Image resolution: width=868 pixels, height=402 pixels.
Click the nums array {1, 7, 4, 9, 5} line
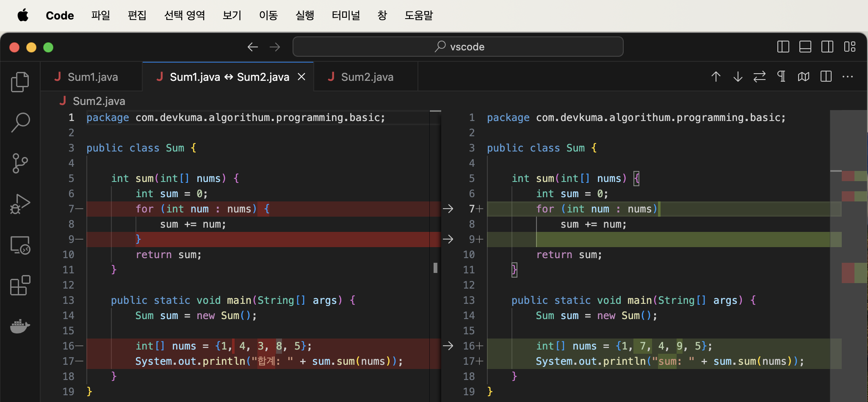coord(624,346)
